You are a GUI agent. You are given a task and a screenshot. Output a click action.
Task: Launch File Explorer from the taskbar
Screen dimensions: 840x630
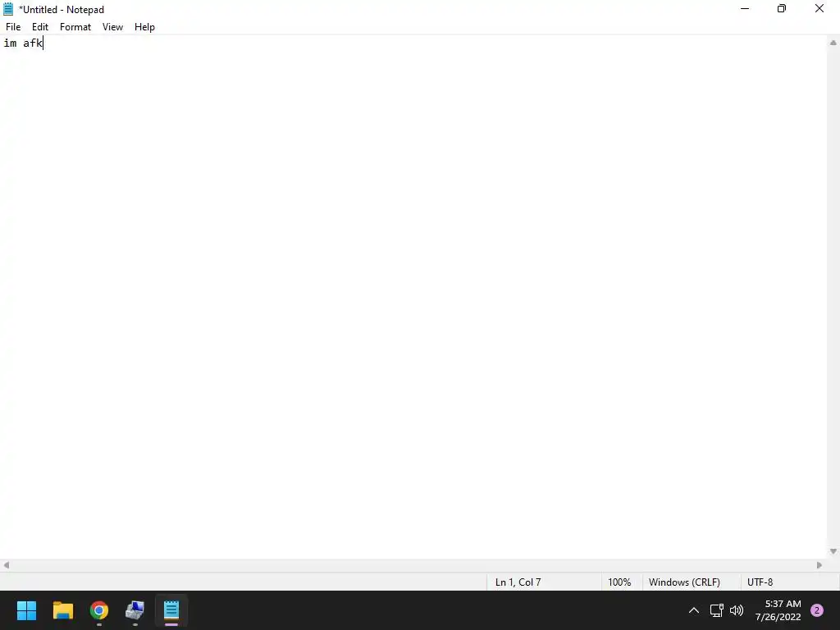62,610
